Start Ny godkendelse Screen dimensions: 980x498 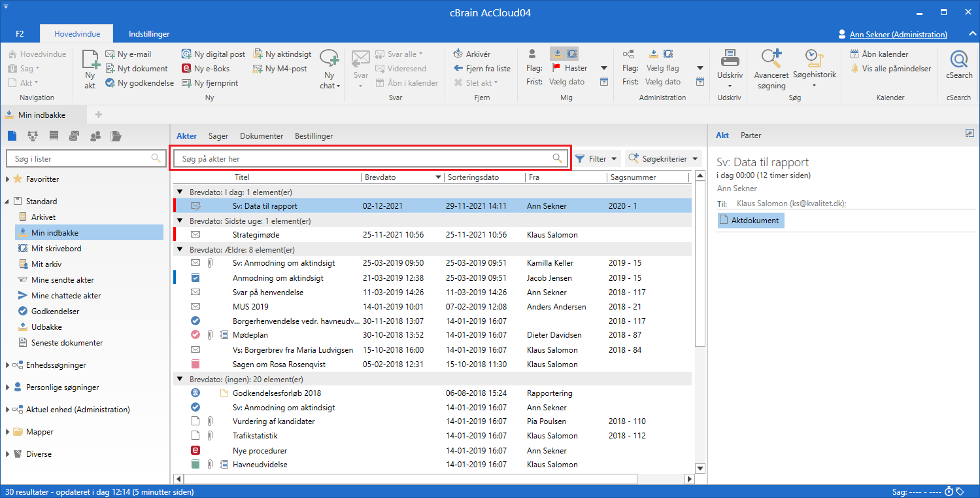(x=139, y=83)
